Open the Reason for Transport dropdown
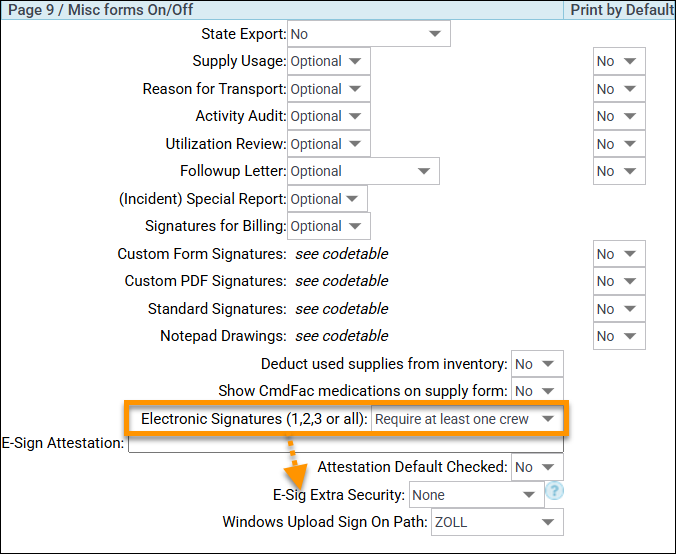Screen dimensions: 676x554 tap(329, 89)
